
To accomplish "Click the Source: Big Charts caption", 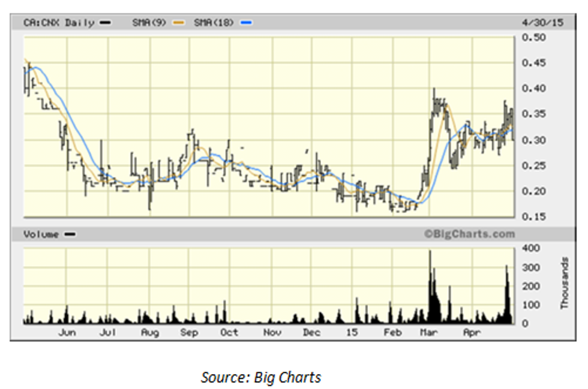I will 261,377.
